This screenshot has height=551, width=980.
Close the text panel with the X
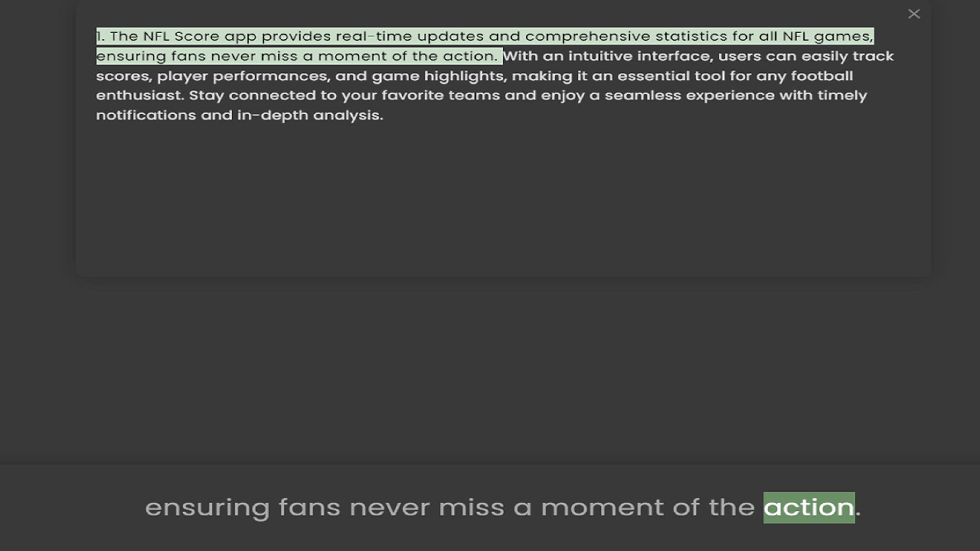[914, 14]
